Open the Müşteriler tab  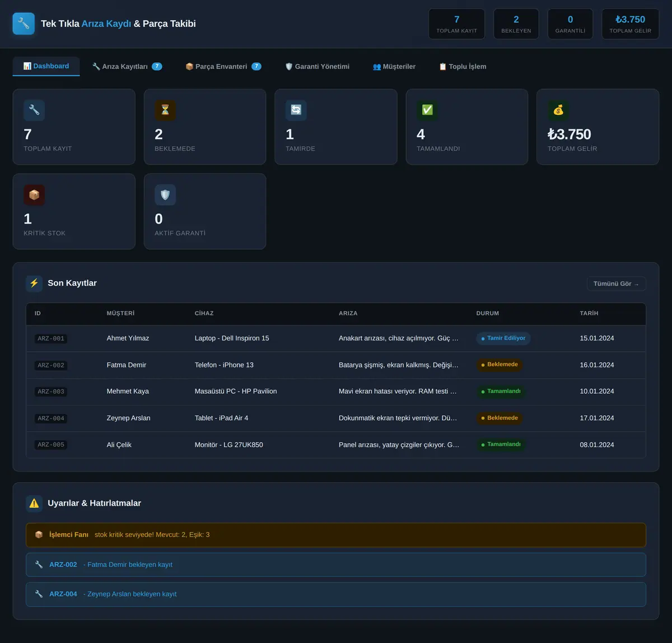point(394,67)
